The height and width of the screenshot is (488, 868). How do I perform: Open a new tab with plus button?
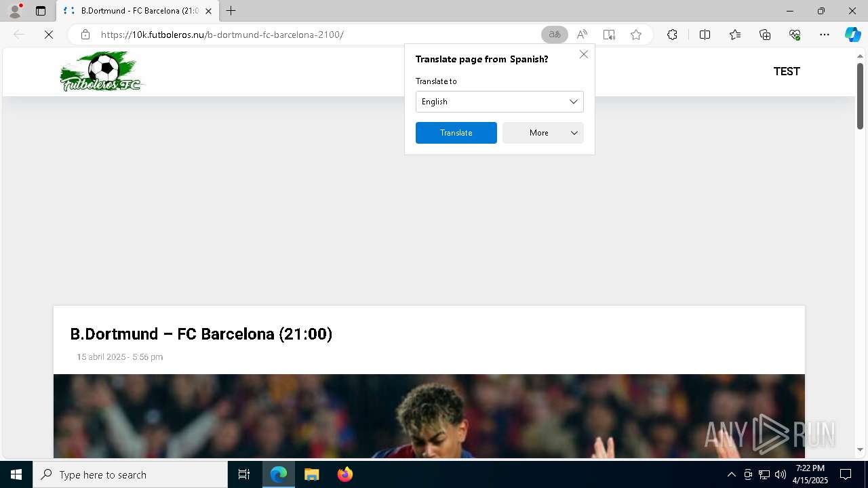[x=231, y=11]
